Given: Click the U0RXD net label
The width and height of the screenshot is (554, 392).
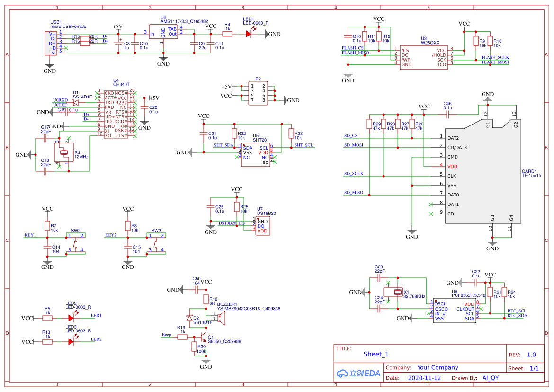Looking at the screenshot, I should pos(61,100).
